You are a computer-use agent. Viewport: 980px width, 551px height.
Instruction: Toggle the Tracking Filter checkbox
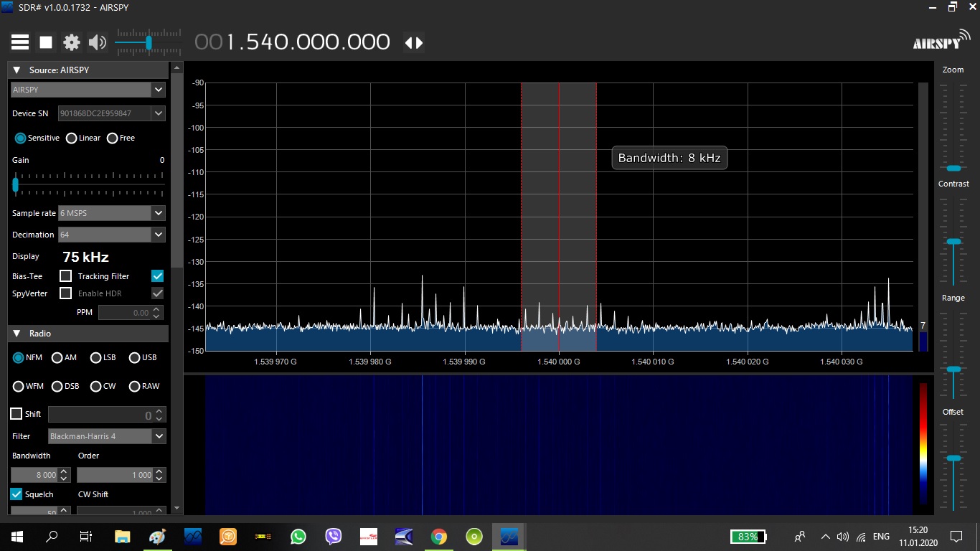158,275
